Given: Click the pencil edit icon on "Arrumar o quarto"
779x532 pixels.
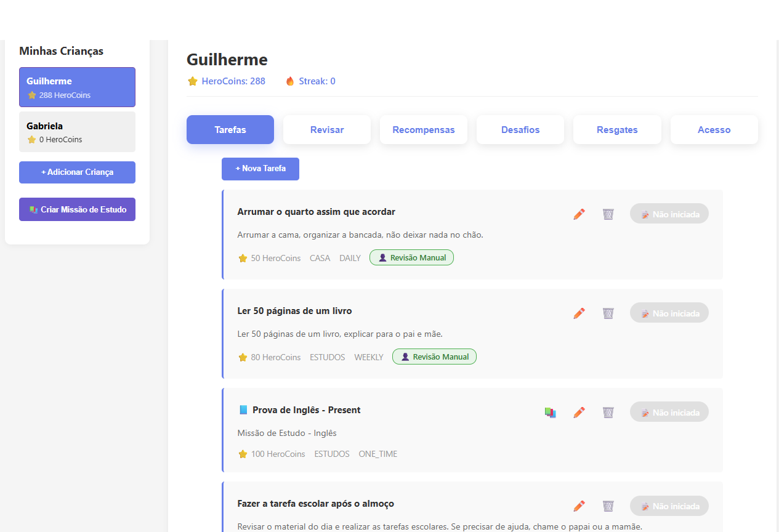Looking at the screenshot, I should pyautogui.click(x=579, y=214).
